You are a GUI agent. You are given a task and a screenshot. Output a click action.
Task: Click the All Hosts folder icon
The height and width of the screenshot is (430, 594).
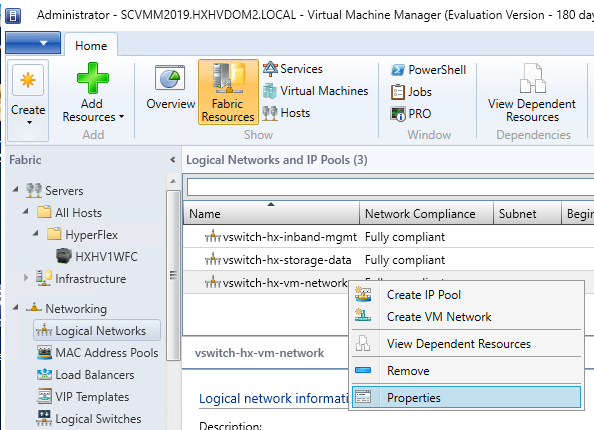[44, 212]
